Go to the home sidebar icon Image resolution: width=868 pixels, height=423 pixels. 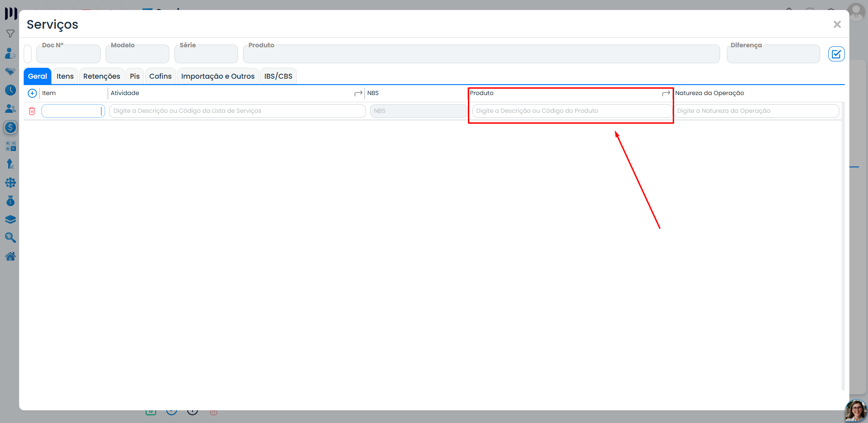click(10, 257)
